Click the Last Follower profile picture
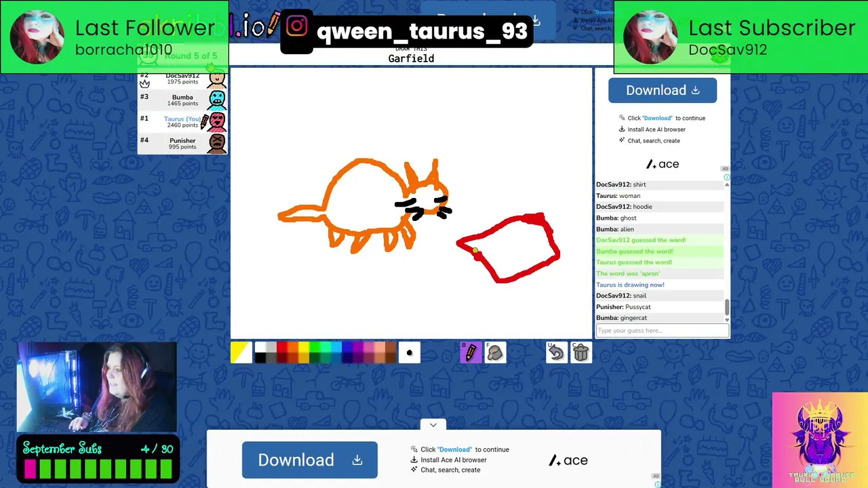Viewport: 868px width, 488px height. click(37, 37)
